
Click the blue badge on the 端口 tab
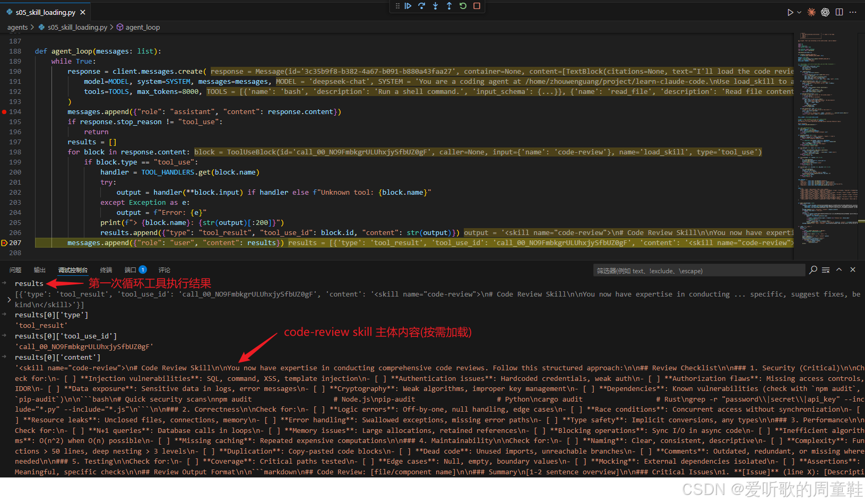pos(143,270)
